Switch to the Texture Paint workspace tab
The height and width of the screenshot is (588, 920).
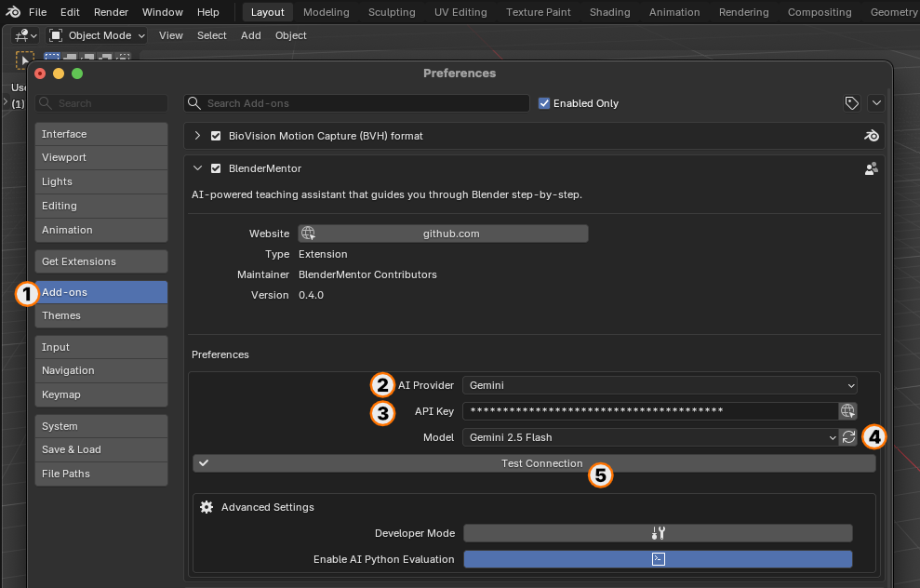coord(538,12)
